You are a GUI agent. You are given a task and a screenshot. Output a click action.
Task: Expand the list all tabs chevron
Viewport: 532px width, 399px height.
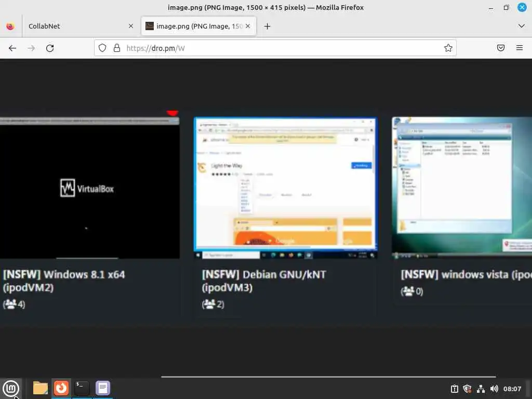tap(522, 26)
